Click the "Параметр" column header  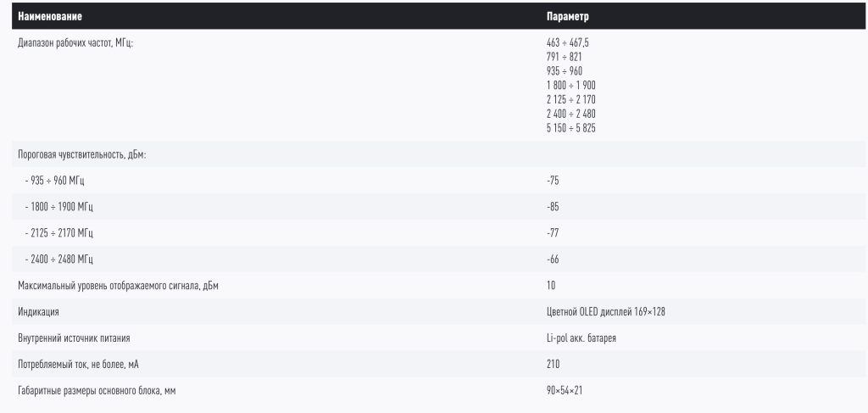pos(568,16)
